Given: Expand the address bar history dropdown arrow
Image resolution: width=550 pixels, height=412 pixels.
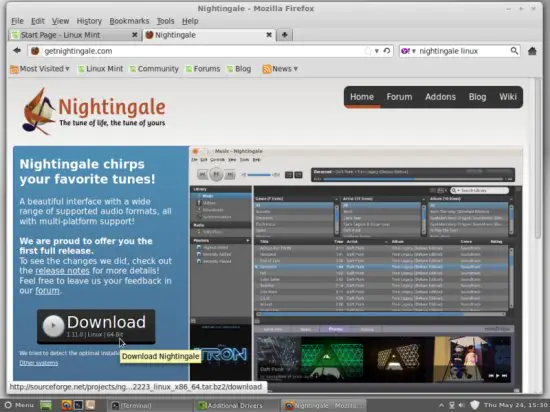Looking at the screenshot, I should tap(376, 51).
